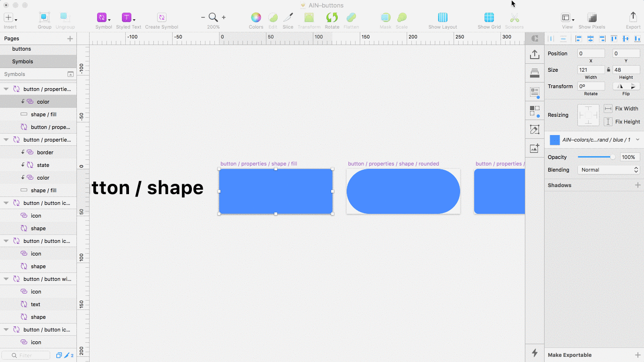Click the magnifier zoom icon

(213, 17)
